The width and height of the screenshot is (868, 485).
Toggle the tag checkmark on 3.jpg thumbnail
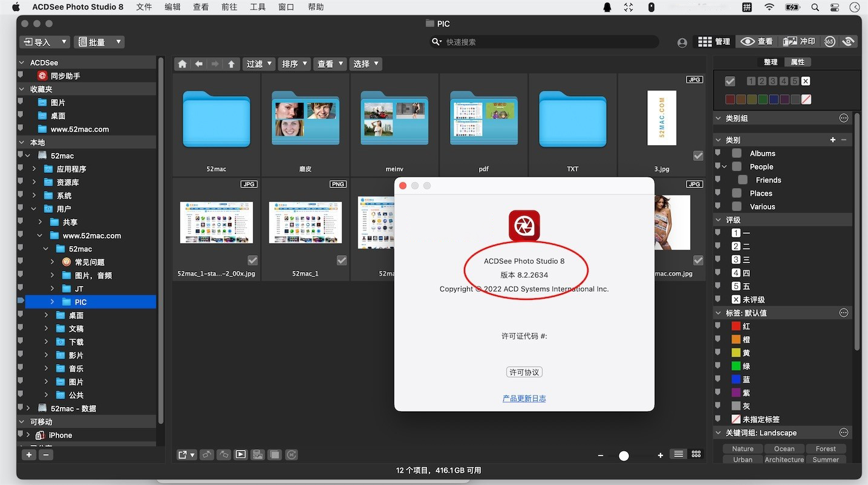pos(699,156)
